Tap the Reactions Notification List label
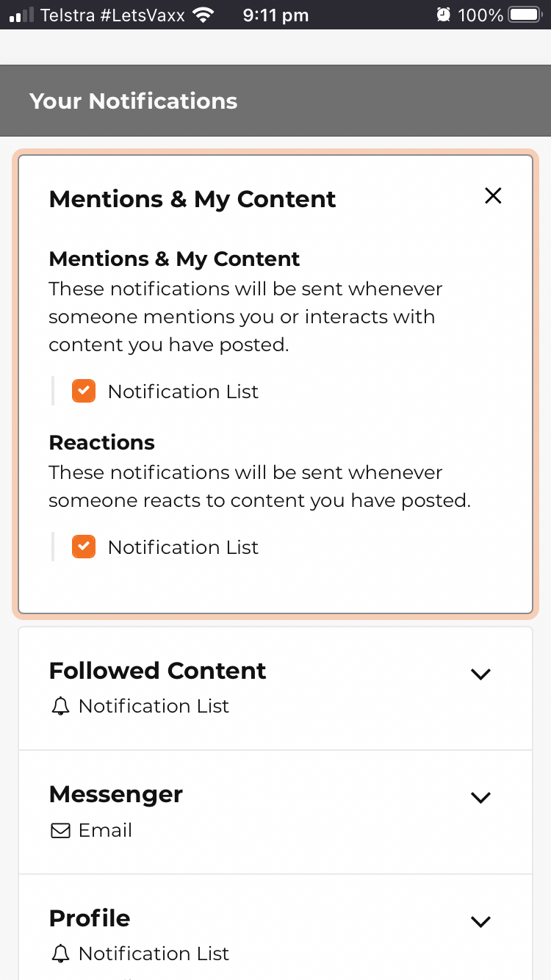The image size is (551, 980). (x=183, y=547)
